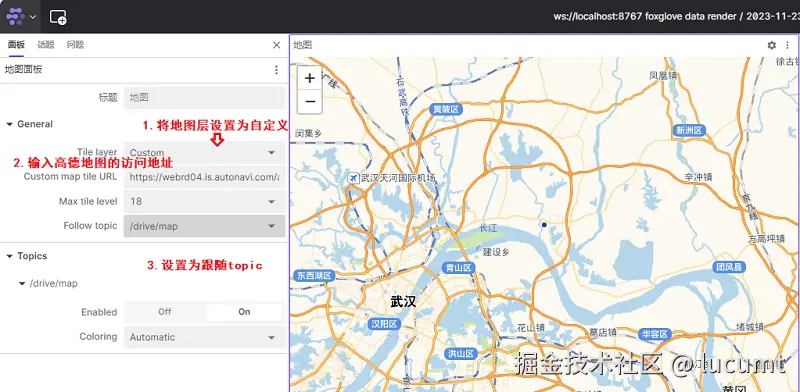Click the 堵城镇 map label

750,327
